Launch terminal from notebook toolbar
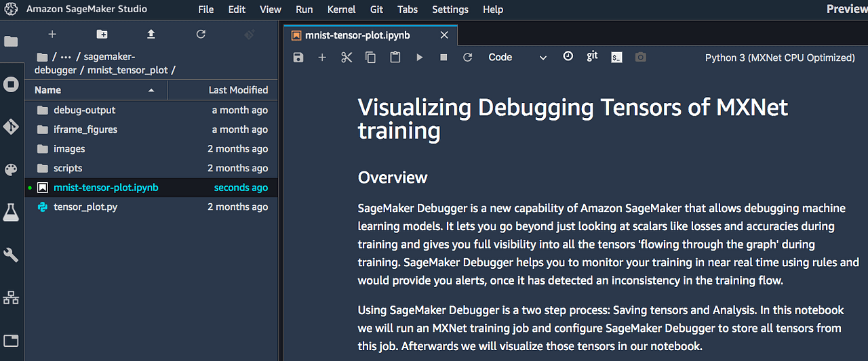The width and height of the screenshot is (868, 361). [616, 58]
